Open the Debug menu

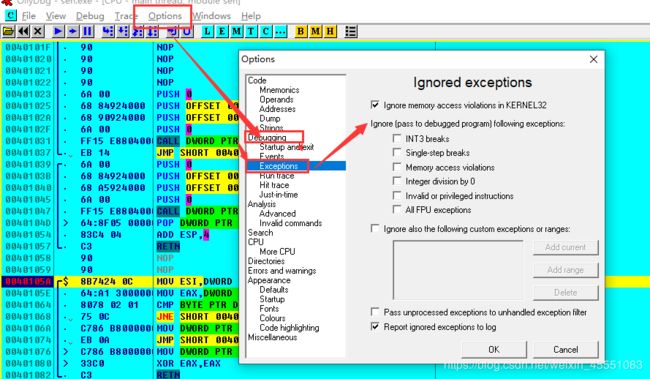click(x=90, y=16)
